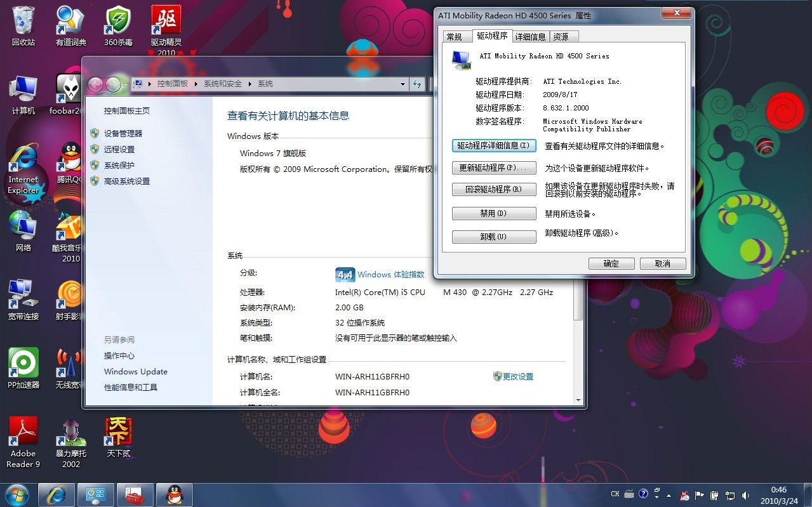
Task: Click the 禁用(D) button
Action: click(494, 214)
